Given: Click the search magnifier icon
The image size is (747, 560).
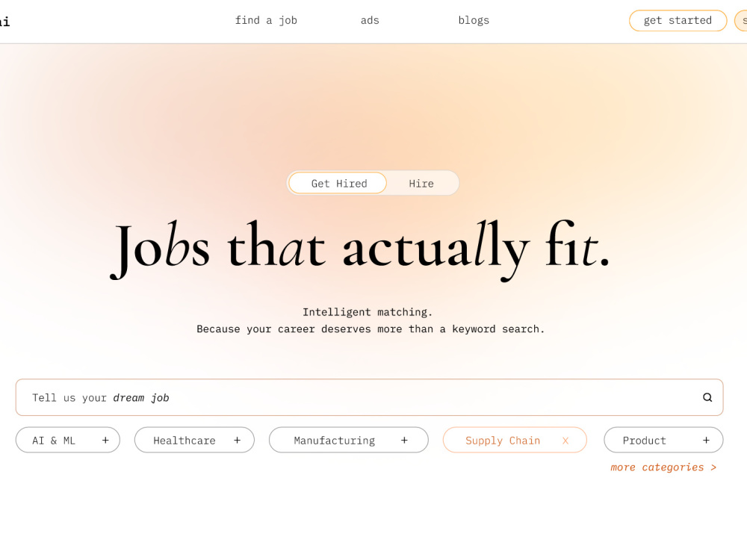Looking at the screenshot, I should point(707,397).
